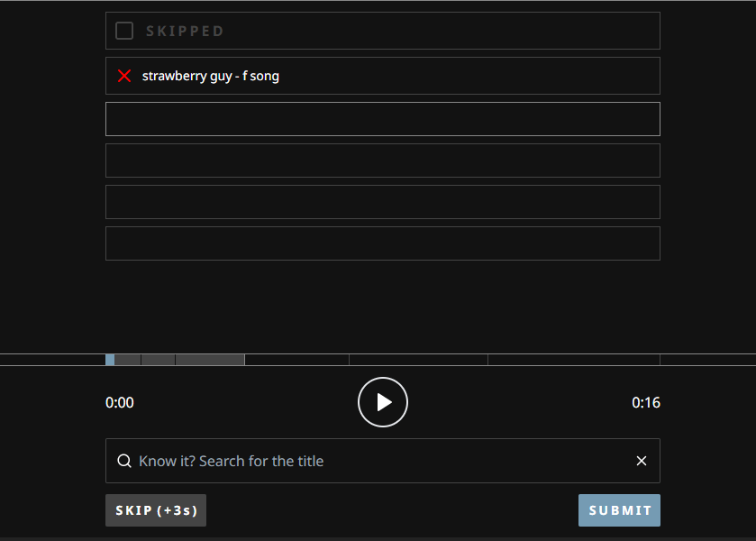Click the fifth empty guess row
This screenshot has height=541, width=756.
(x=382, y=202)
